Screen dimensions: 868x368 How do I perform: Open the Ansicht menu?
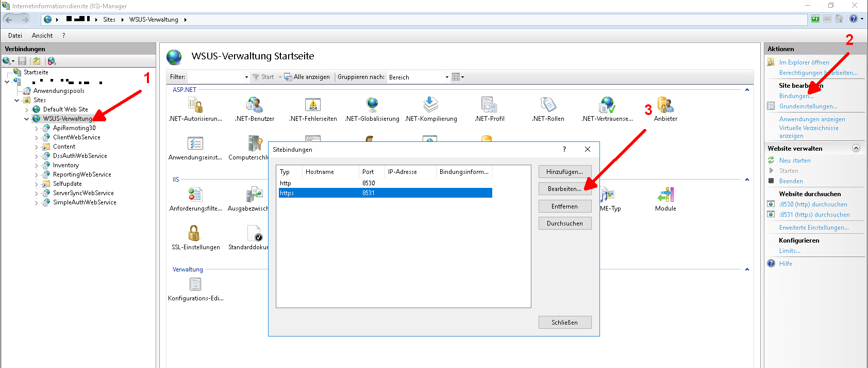coord(42,36)
